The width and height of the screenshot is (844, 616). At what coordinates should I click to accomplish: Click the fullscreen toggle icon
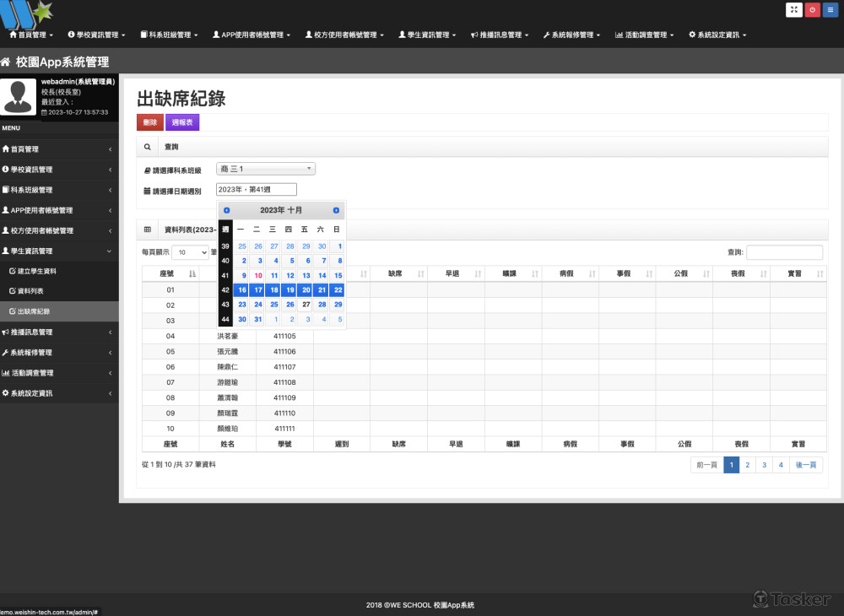[794, 10]
